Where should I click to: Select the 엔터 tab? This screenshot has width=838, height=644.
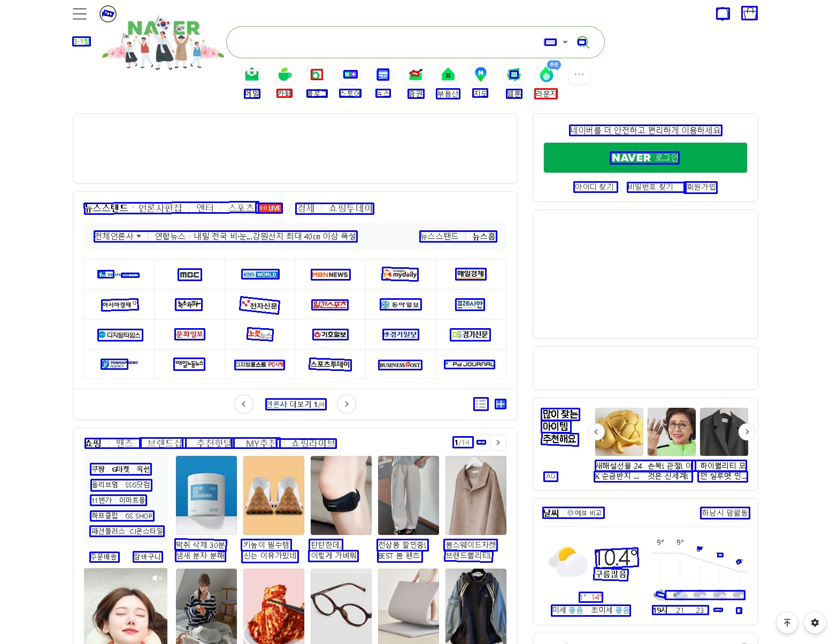tap(205, 208)
